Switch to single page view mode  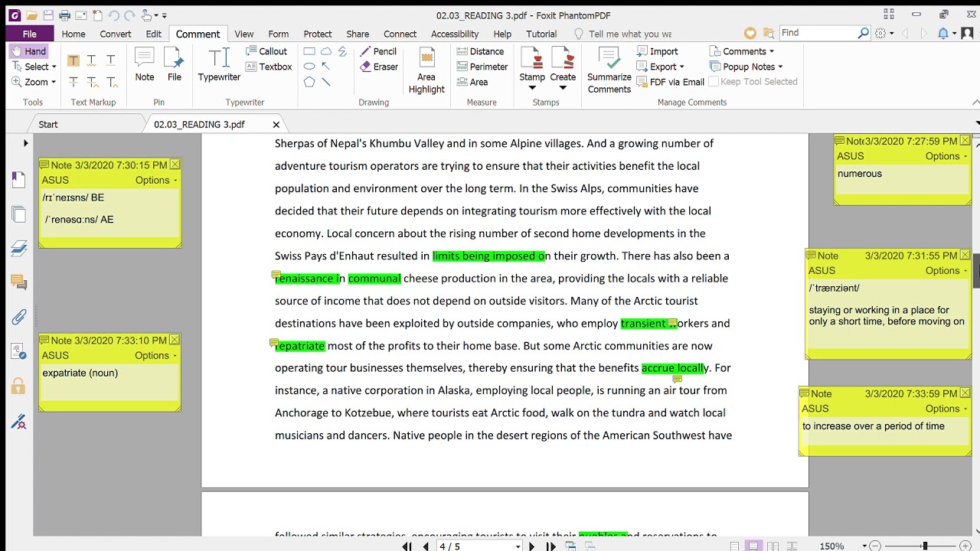[x=735, y=546]
